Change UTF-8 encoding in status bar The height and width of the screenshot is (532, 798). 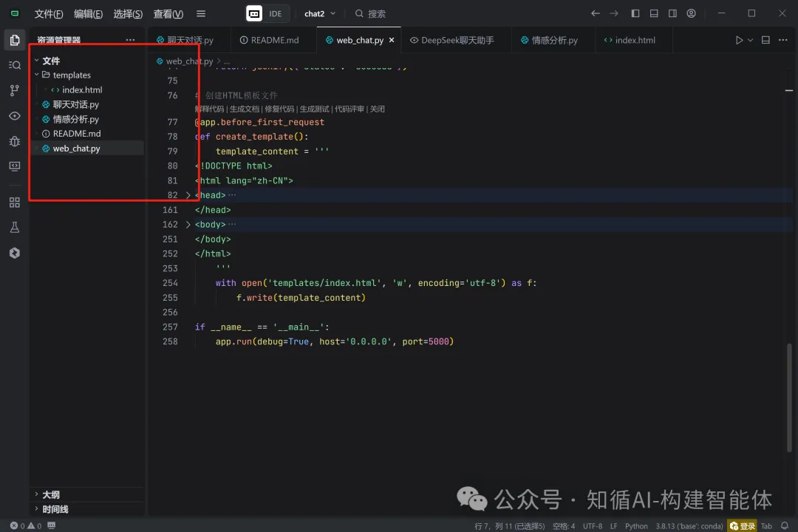click(x=593, y=526)
